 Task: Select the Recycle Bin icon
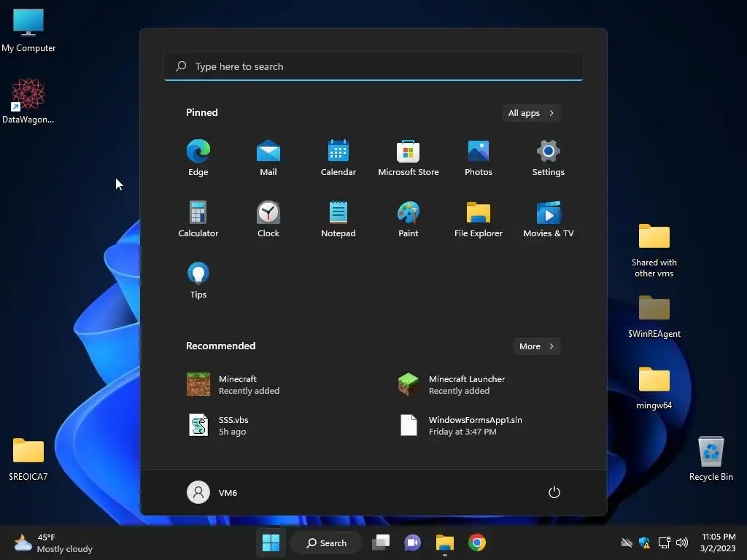pyautogui.click(x=711, y=458)
